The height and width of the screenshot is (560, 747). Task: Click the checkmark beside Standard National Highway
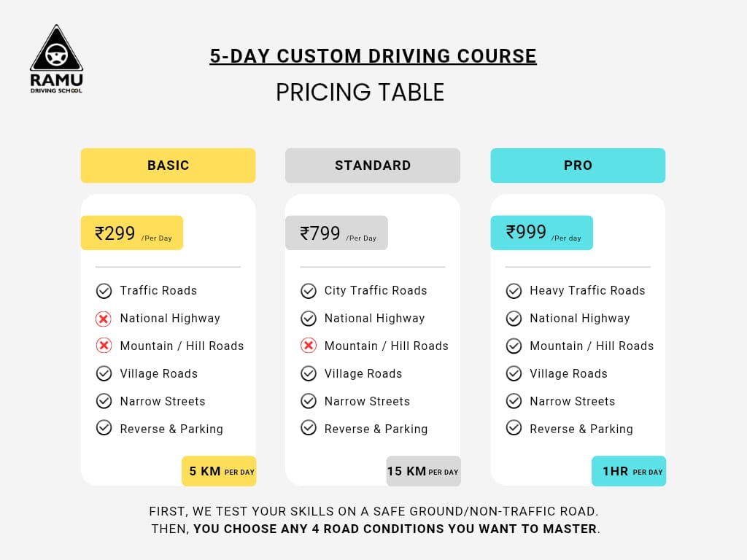click(308, 319)
